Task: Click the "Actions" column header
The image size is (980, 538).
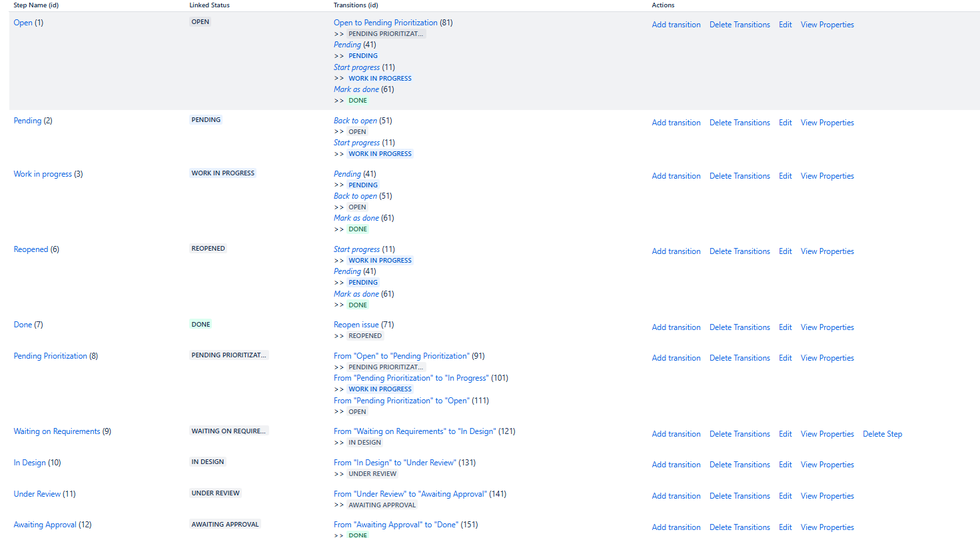Action: pos(663,5)
